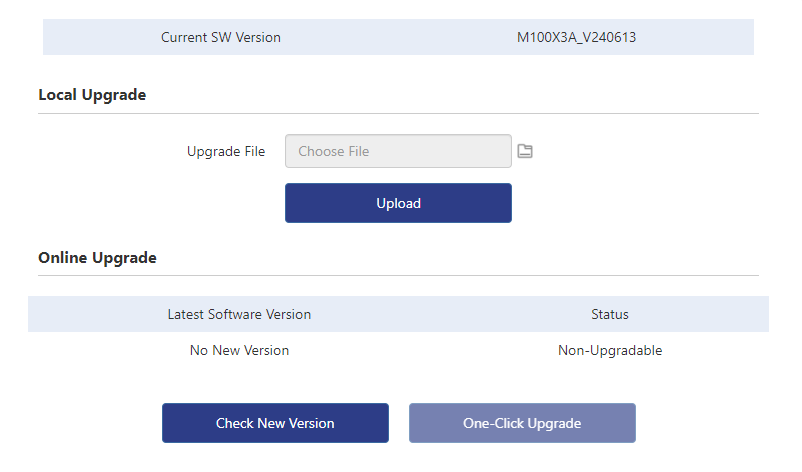Click the No New Version text
This screenshot has width=802, height=472.
[239, 350]
